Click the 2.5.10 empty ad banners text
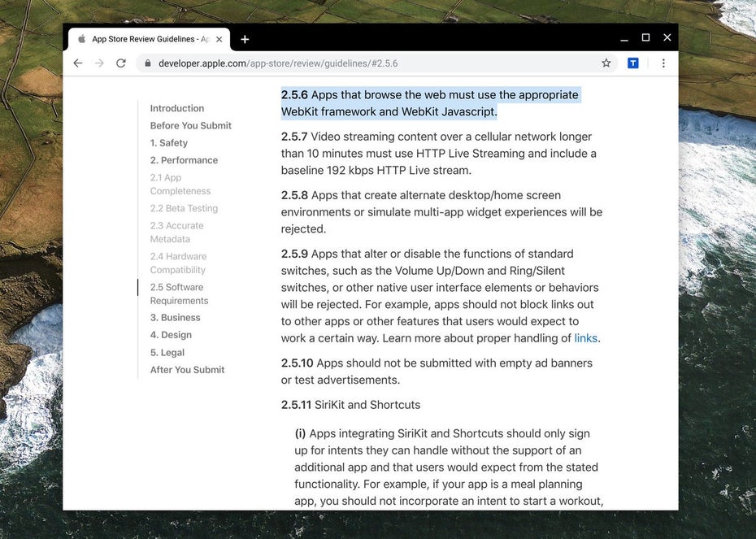Image resolution: width=756 pixels, height=539 pixels. (x=437, y=372)
